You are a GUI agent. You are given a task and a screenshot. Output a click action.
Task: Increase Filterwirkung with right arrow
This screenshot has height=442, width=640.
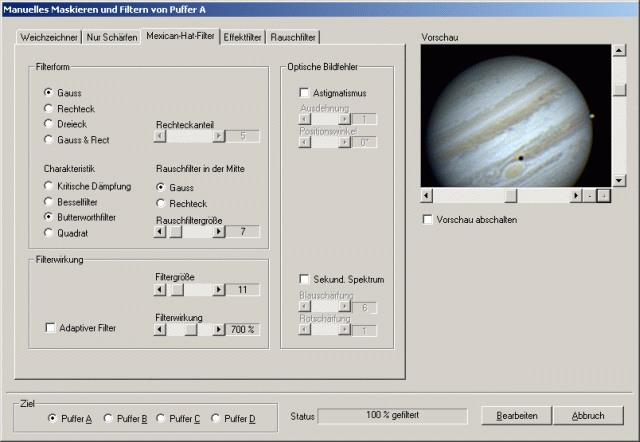click(219, 329)
